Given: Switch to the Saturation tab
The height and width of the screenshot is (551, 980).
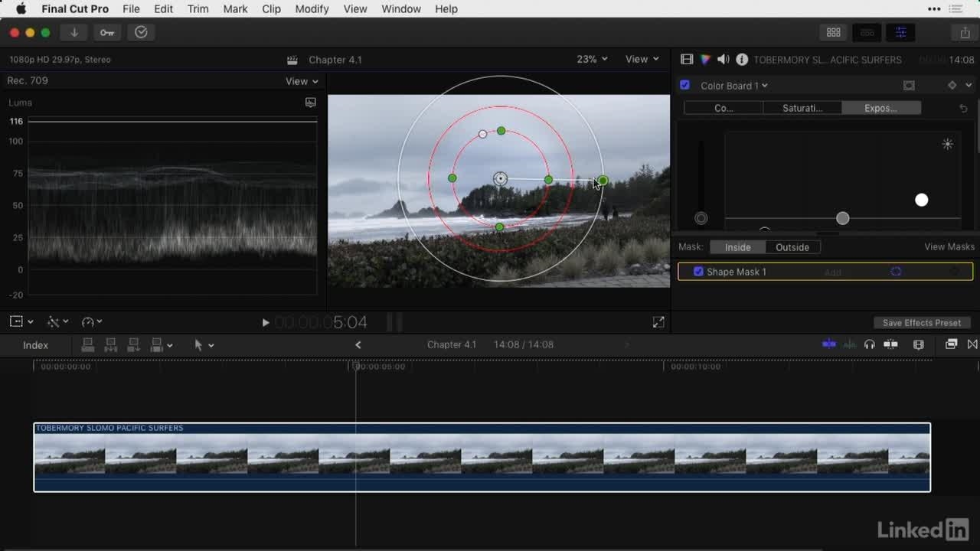Looking at the screenshot, I should pyautogui.click(x=802, y=108).
